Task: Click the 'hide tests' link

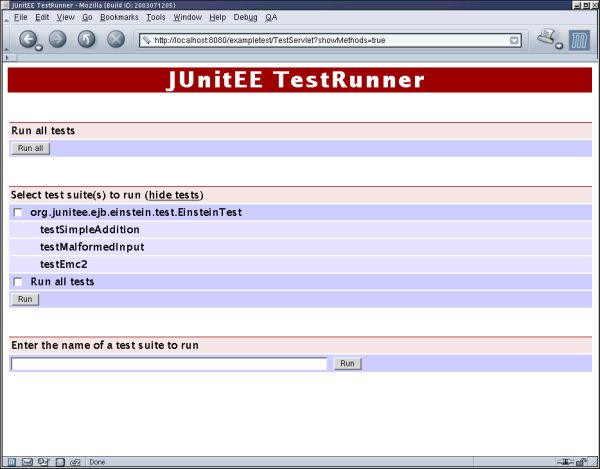Action: point(174,195)
